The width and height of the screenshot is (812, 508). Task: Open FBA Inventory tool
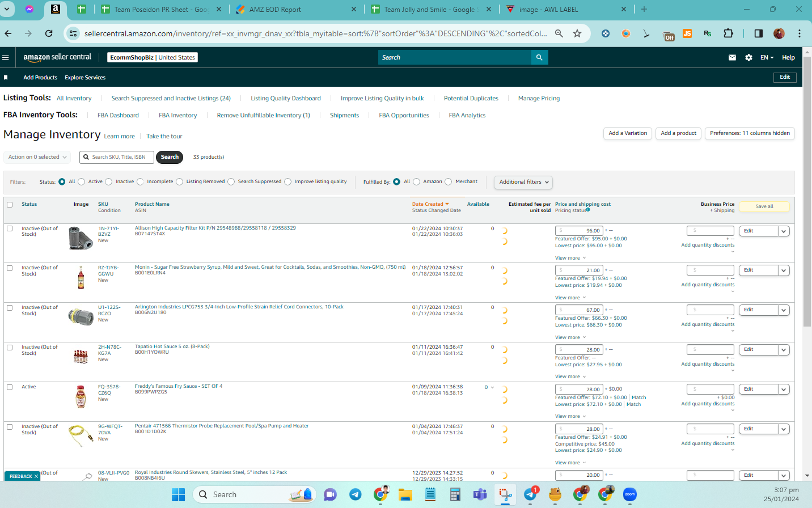point(178,116)
